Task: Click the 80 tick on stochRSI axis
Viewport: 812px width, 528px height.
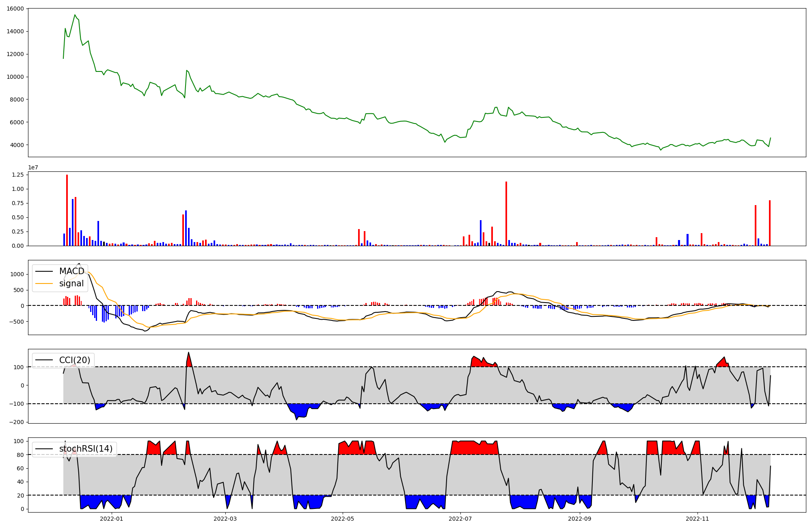Action: [x=20, y=455]
